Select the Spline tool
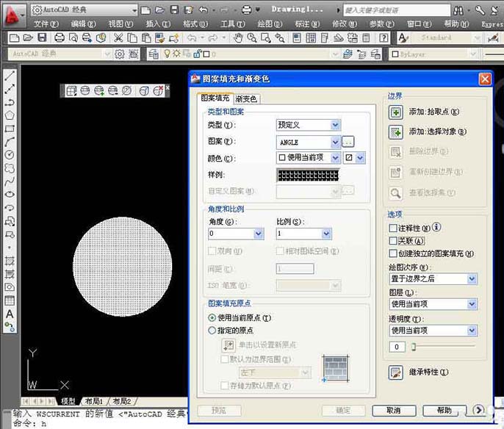The height and width of the screenshot is (429, 504). pos(10,181)
